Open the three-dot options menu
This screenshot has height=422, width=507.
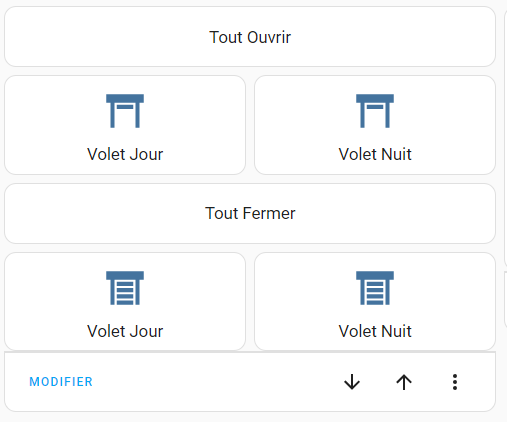[455, 382]
